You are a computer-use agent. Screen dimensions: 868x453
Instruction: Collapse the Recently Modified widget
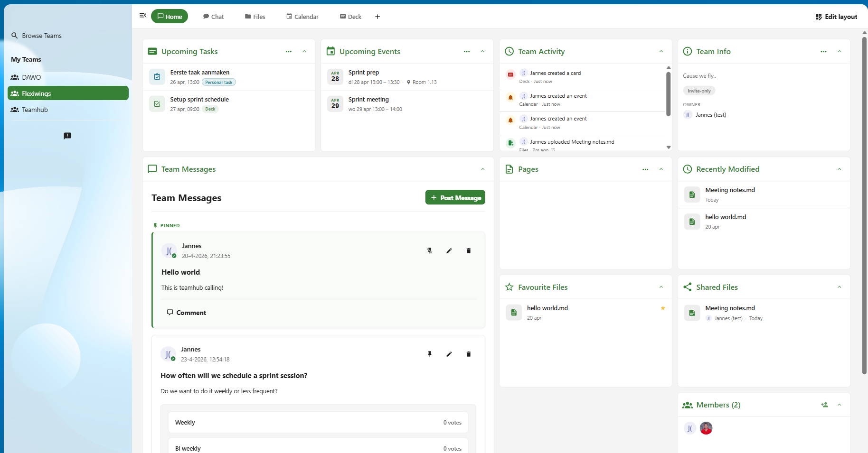tap(839, 169)
